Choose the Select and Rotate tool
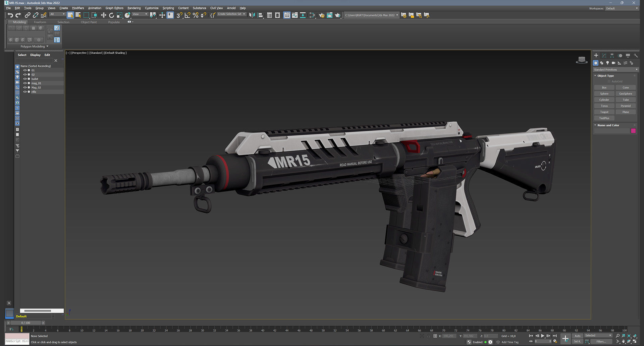The image size is (644, 346). [112, 15]
